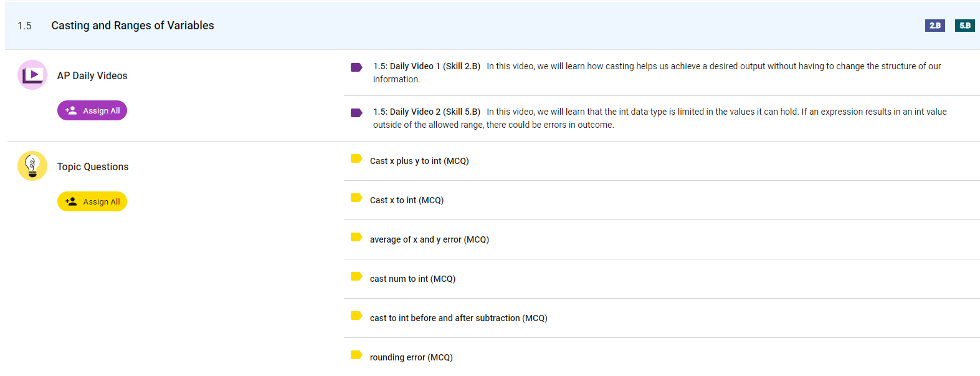This screenshot has height=376, width=980.
Task: Click yellow tag beside Cast x to int
Action: coord(356,198)
